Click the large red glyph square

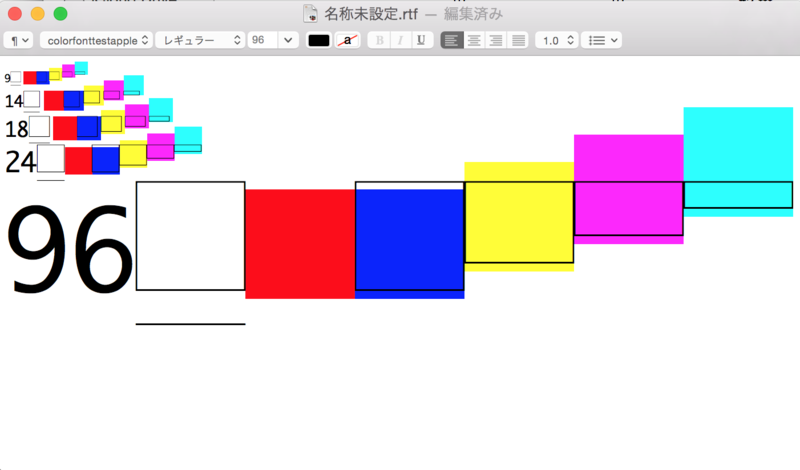pos(300,244)
